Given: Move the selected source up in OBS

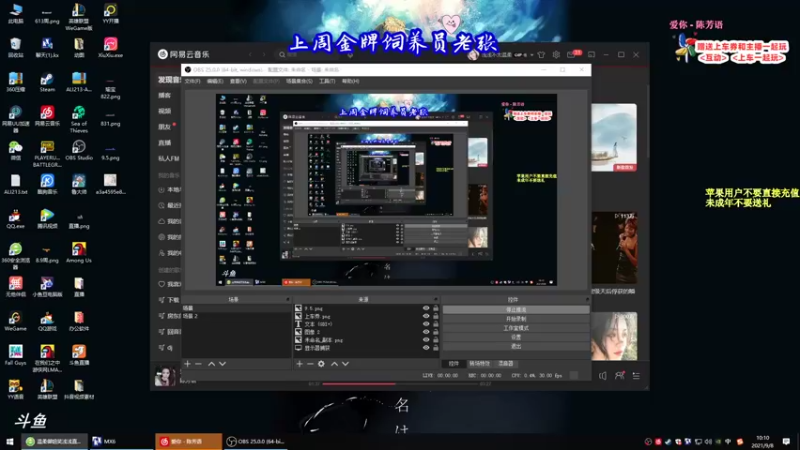Looking at the screenshot, I should (x=334, y=364).
